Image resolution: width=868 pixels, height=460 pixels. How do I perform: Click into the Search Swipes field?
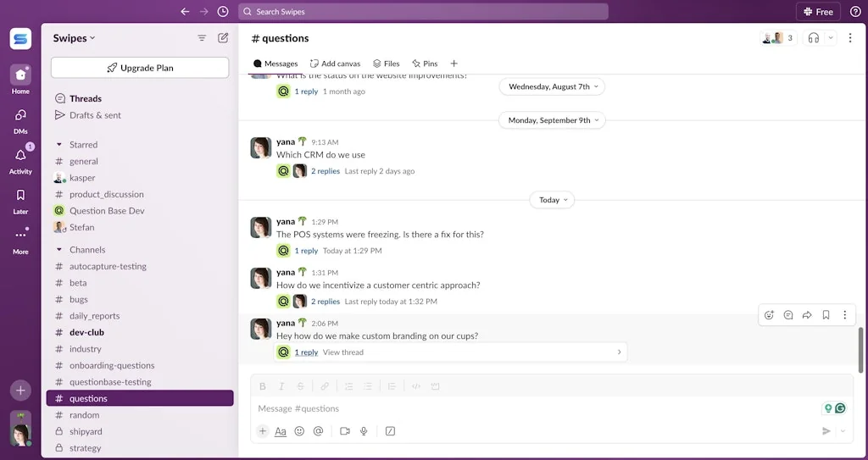coord(423,12)
